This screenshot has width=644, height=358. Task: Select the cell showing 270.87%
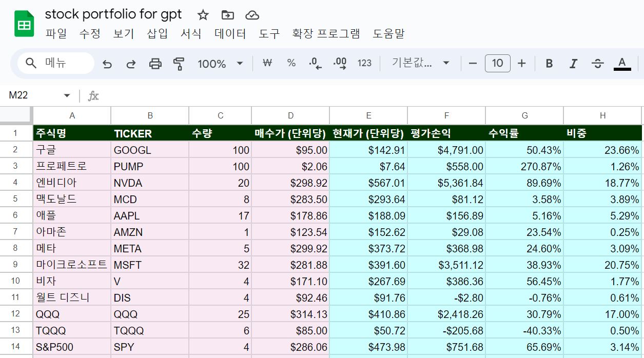(x=524, y=166)
